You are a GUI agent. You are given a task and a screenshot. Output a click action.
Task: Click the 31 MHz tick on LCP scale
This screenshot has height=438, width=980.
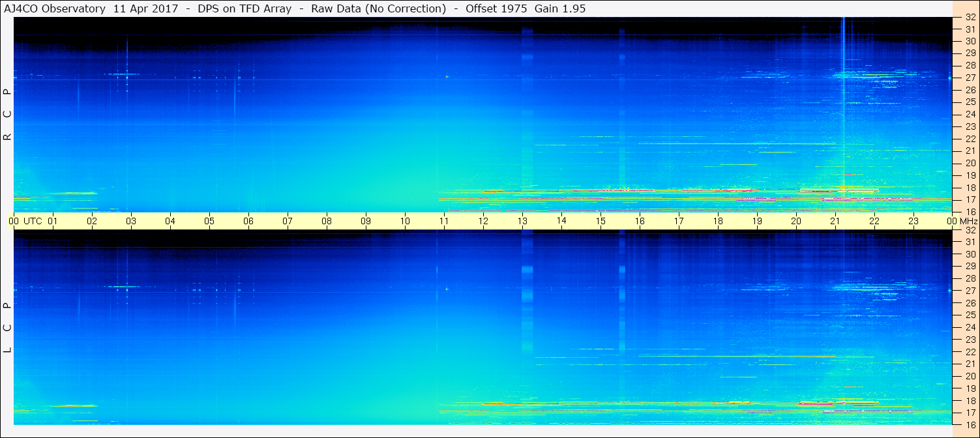pyautogui.click(x=970, y=242)
